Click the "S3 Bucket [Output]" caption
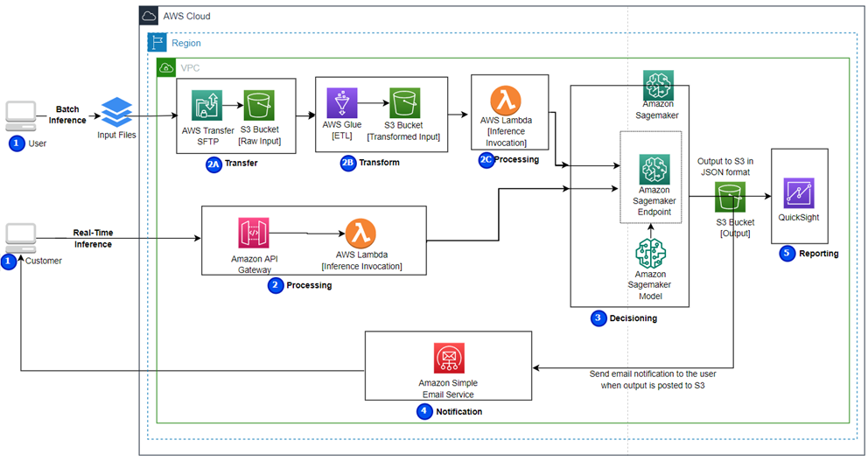Screen dimensions: 868x461 [x=735, y=227]
